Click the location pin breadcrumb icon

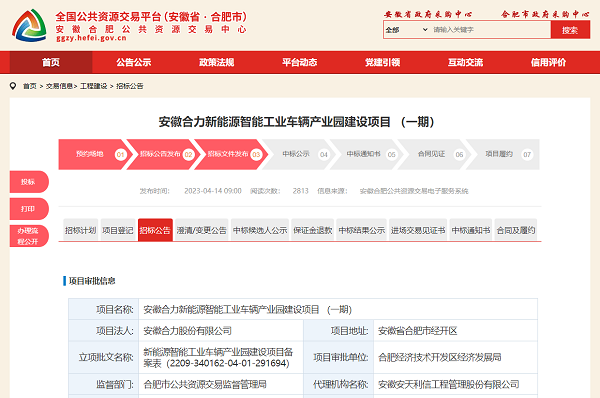pyautogui.click(x=13, y=86)
